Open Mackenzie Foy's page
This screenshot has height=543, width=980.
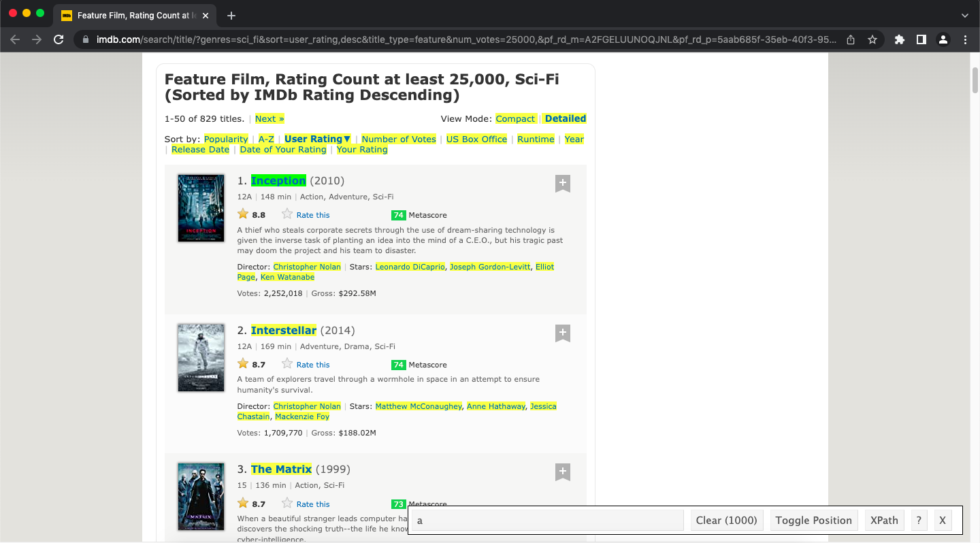pos(302,416)
